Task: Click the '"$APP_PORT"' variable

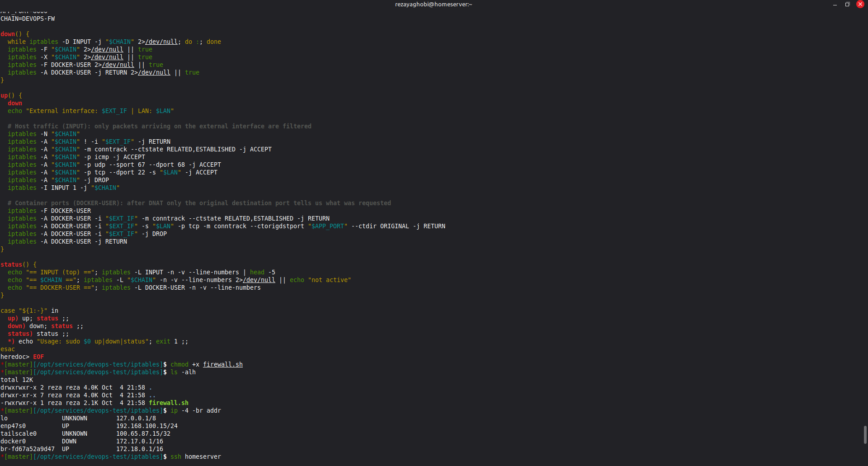Action: pos(328,226)
